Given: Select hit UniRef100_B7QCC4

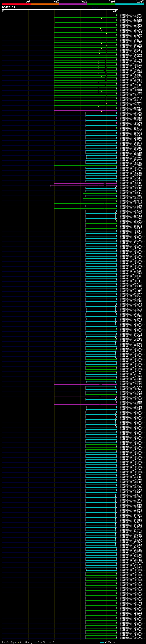Looking at the screenshot, I should (131, 347).
